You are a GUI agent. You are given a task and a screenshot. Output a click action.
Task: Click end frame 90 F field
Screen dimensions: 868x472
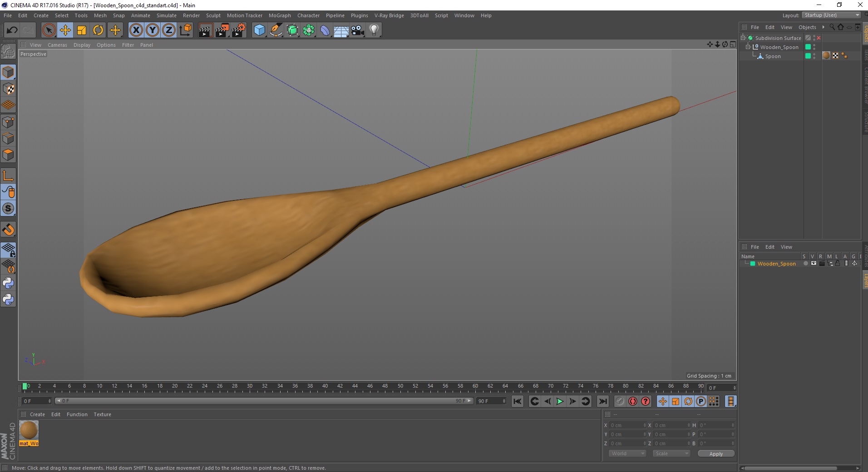(x=491, y=401)
